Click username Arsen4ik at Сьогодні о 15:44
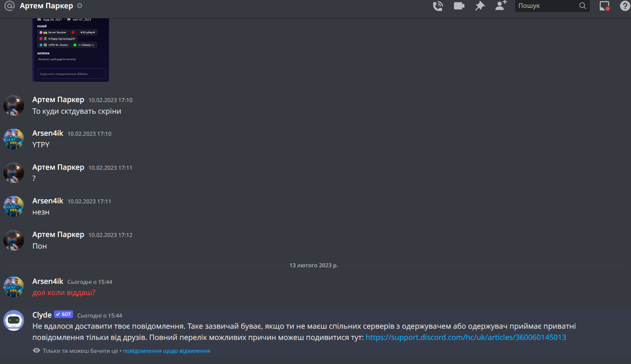The image size is (631, 364). coord(48,281)
